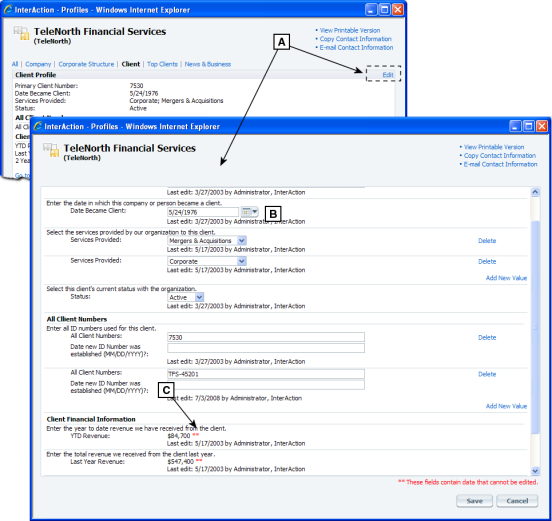Delete the Mergers & Acquisitions service entry
552x521 pixels.
[x=487, y=241]
